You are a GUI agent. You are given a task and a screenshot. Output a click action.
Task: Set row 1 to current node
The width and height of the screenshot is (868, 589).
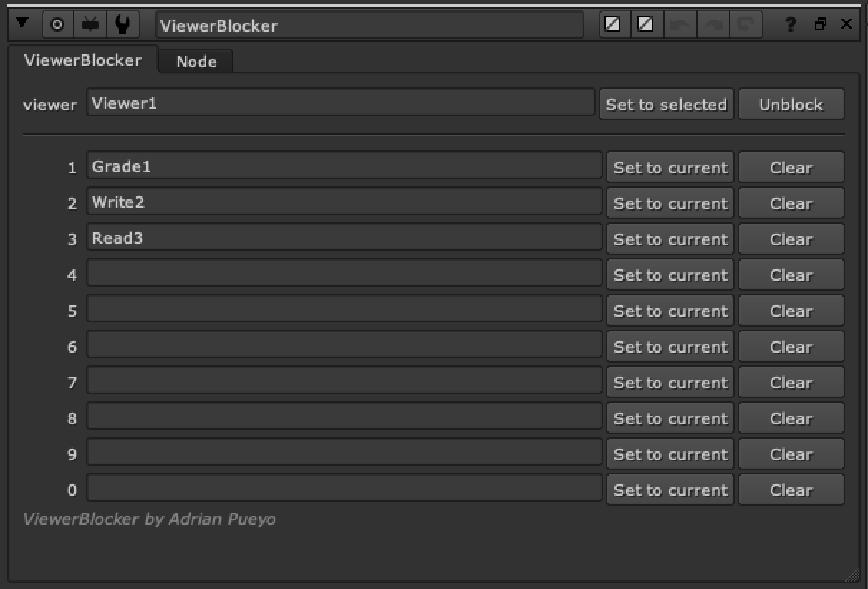click(669, 167)
